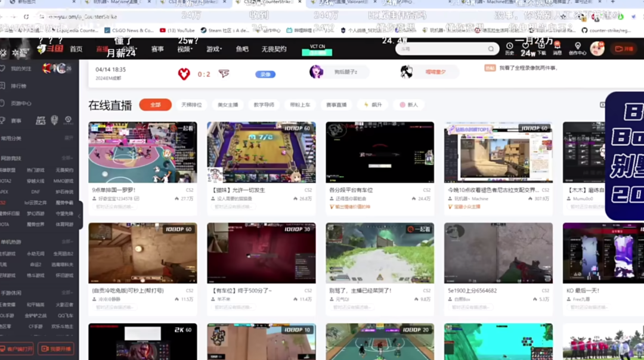Expand the 常用分类 section in sidebar
Screen dimensions: 644x360
tap(69, 138)
